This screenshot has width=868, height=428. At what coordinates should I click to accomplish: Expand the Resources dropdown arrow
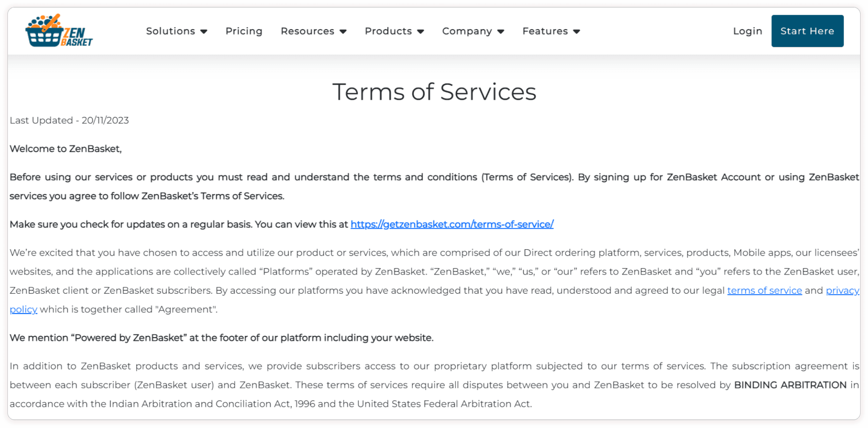tap(343, 32)
